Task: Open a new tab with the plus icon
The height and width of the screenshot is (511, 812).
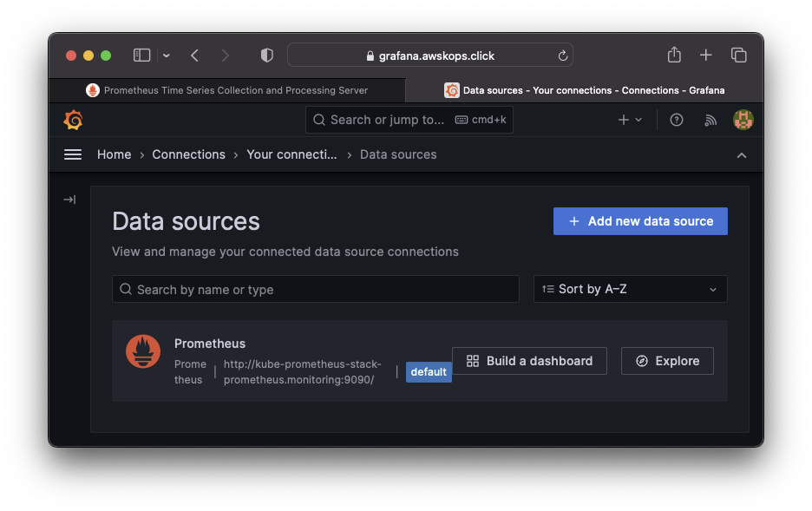Action: click(705, 55)
